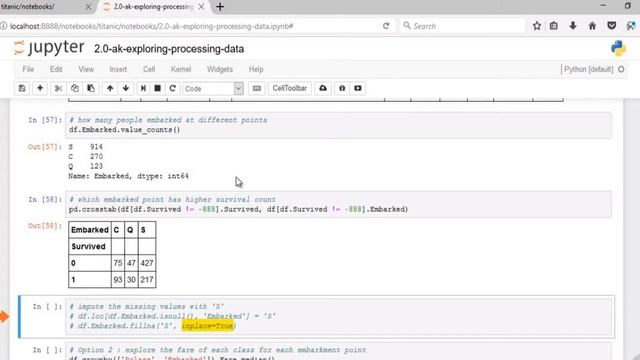
Task: Select code cell In [57] value_counts
Action: click(338, 125)
